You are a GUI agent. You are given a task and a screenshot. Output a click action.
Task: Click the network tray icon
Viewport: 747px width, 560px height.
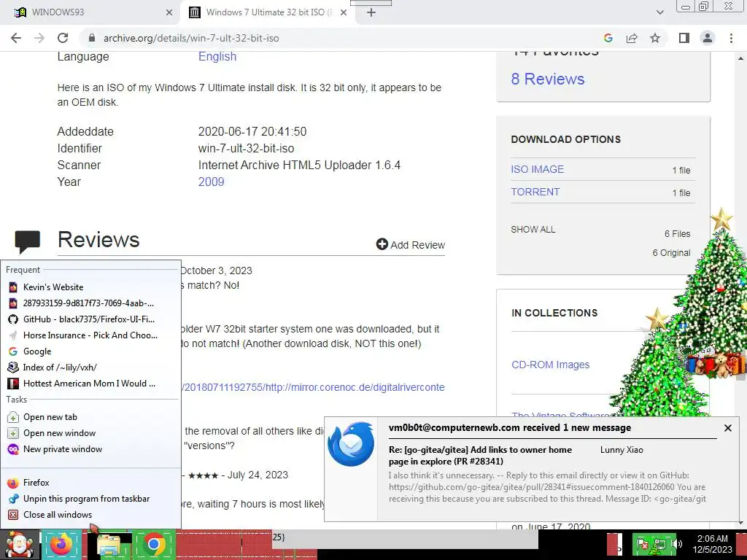coord(659,544)
